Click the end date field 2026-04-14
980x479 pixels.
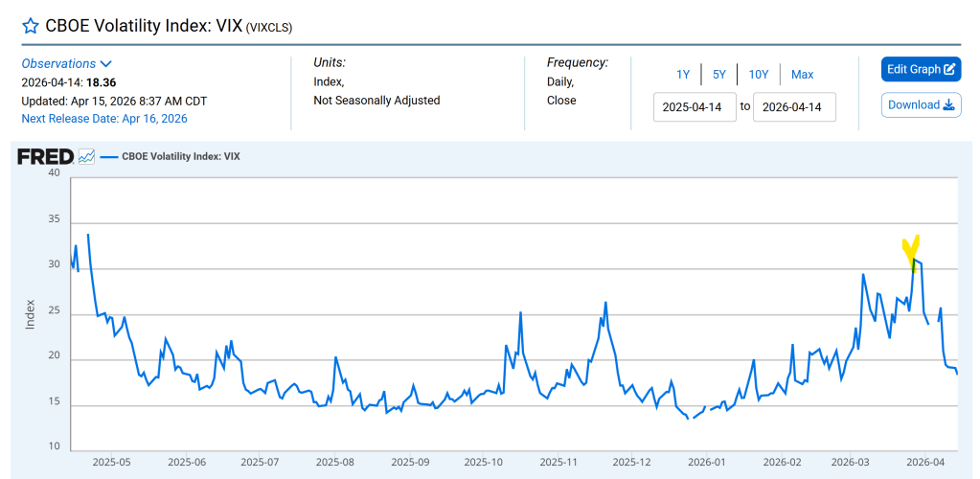click(x=794, y=106)
